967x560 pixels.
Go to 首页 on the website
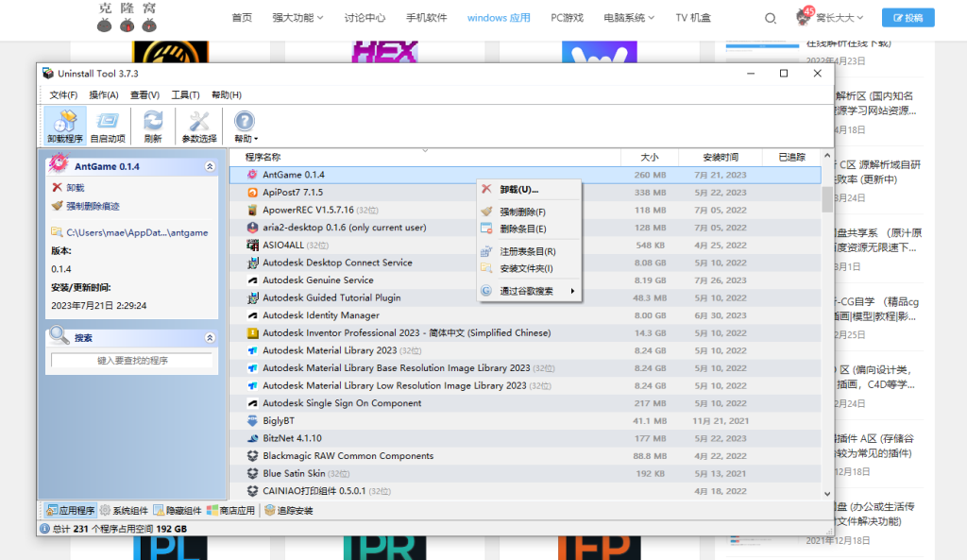click(x=242, y=18)
